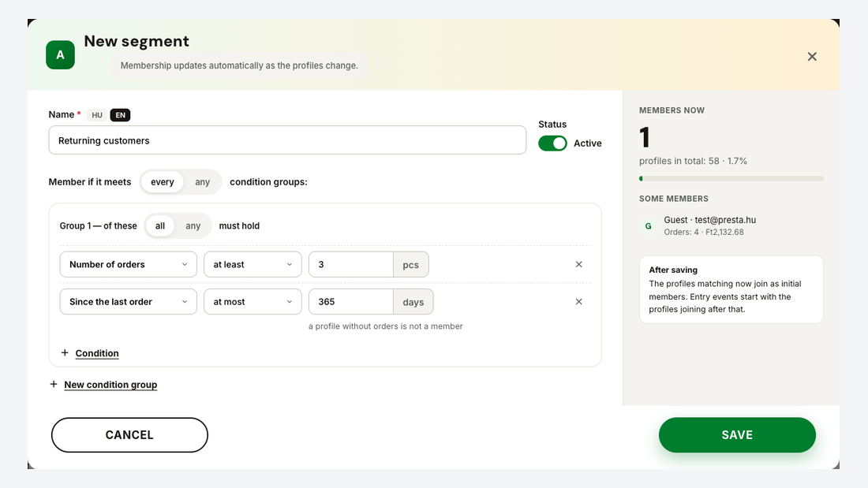Switch name language to EN
Viewport: 868px width, 488px height.
[x=120, y=115]
